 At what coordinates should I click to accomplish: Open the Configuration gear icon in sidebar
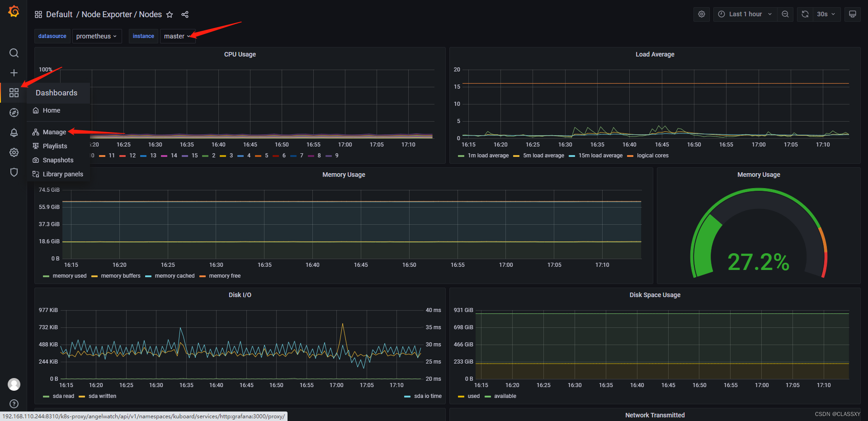(x=14, y=152)
